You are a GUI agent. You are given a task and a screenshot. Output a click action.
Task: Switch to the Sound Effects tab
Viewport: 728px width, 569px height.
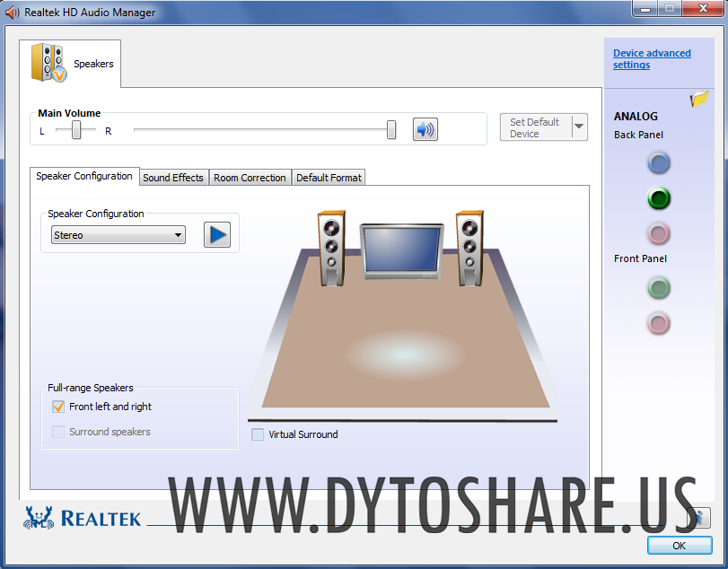pyautogui.click(x=173, y=177)
